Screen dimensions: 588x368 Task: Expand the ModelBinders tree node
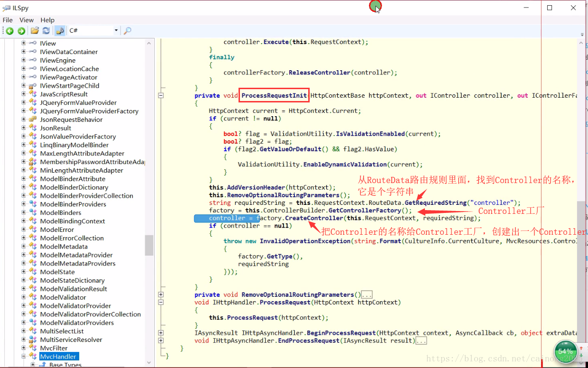(24, 212)
